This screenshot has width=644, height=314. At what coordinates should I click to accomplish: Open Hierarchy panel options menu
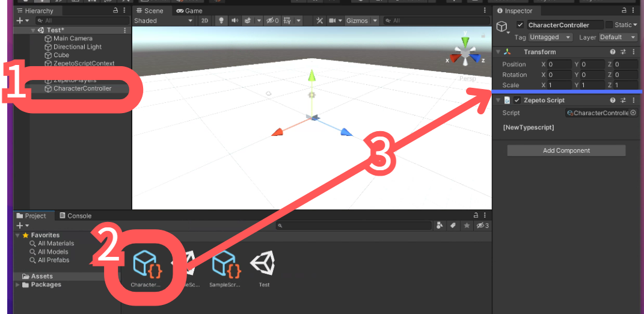[125, 11]
